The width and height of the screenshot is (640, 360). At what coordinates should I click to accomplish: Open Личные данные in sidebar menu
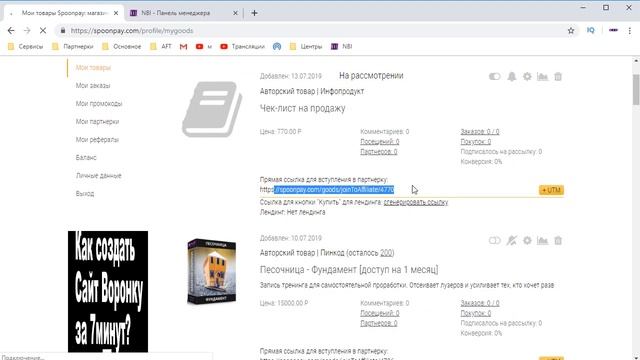click(98, 175)
